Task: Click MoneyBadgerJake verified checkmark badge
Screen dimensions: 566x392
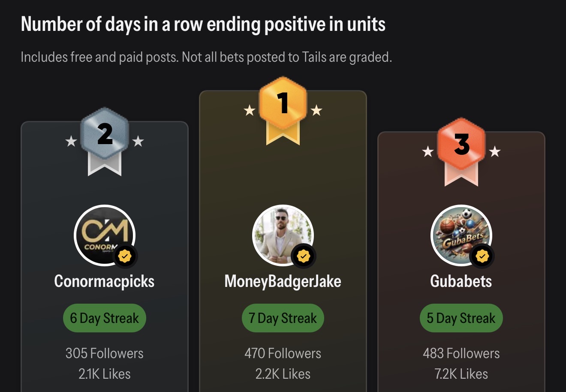Action: click(303, 256)
